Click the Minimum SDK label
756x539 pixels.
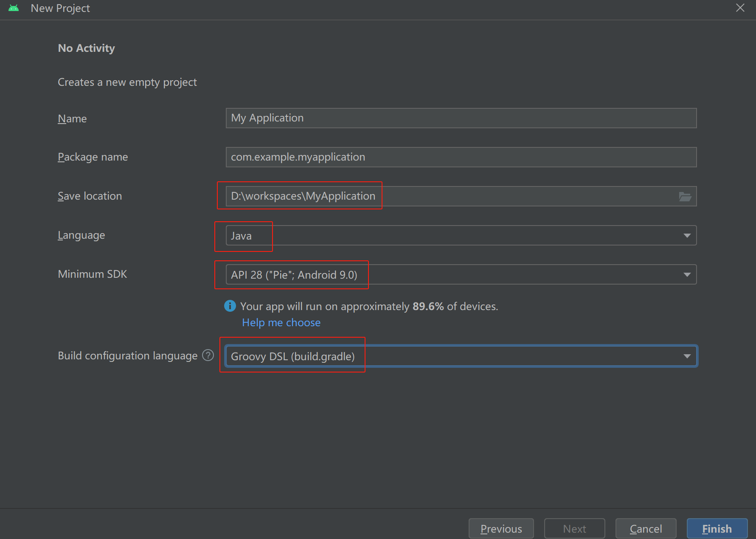[x=92, y=274]
